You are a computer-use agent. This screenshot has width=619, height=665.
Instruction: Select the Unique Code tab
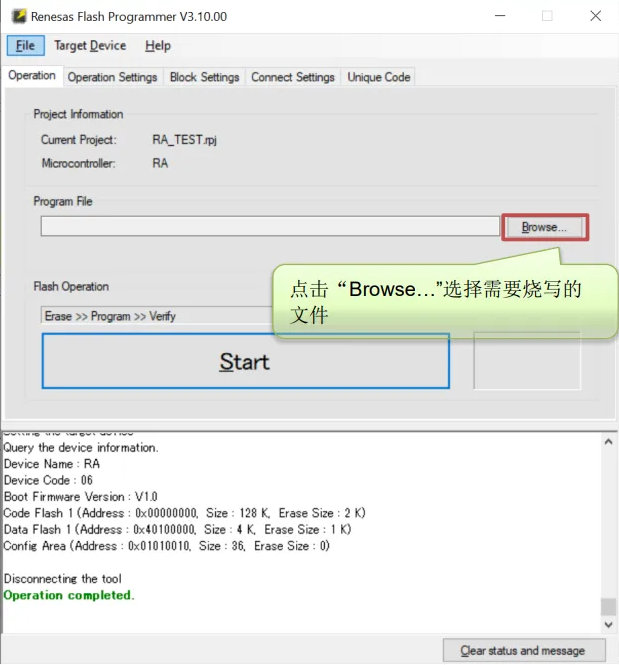tap(379, 77)
